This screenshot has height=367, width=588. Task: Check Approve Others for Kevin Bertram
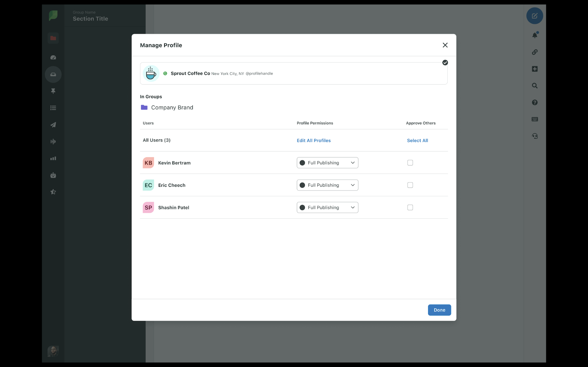(410, 162)
